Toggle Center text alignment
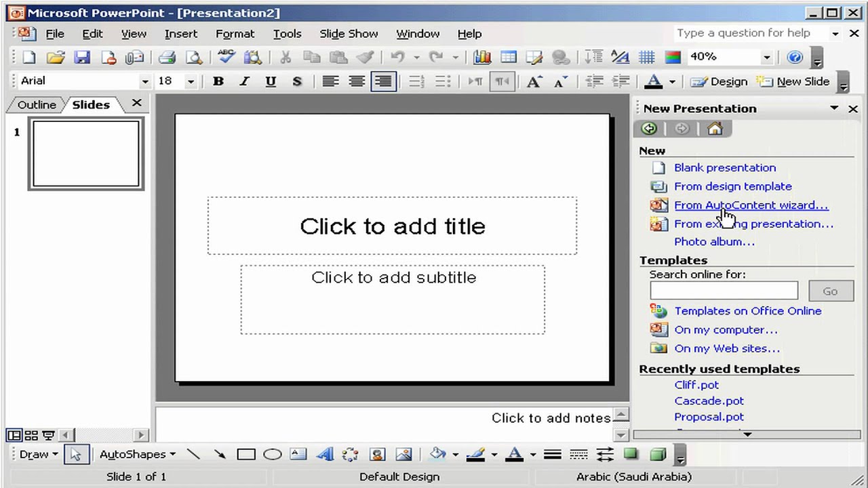 coord(357,81)
